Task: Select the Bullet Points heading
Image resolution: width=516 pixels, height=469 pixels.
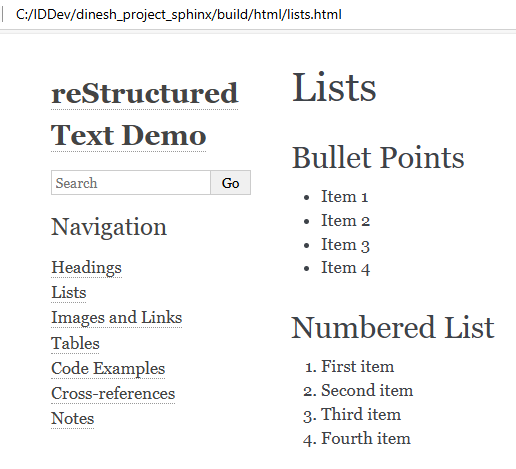Action: [378, 157]
